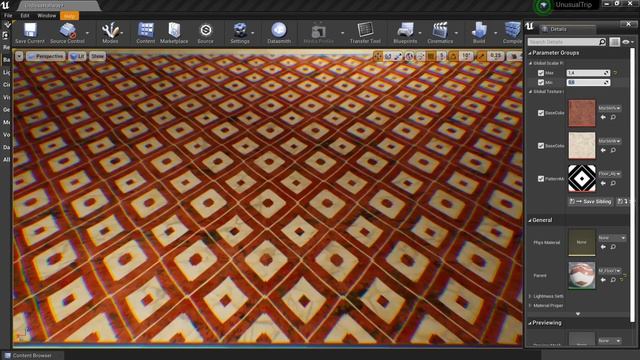Click the Build toolbar icon
The width and height of the screenshot is (640, 360).
(479, 33)
